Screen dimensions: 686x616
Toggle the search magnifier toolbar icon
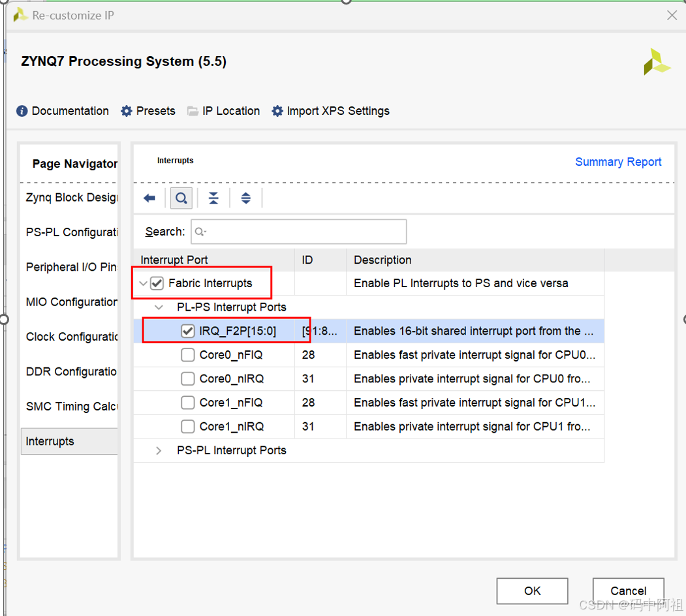pos(181,198)
